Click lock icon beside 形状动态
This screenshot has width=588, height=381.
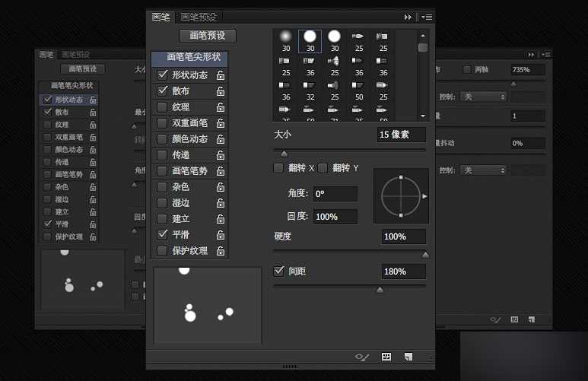coord(221,75)
